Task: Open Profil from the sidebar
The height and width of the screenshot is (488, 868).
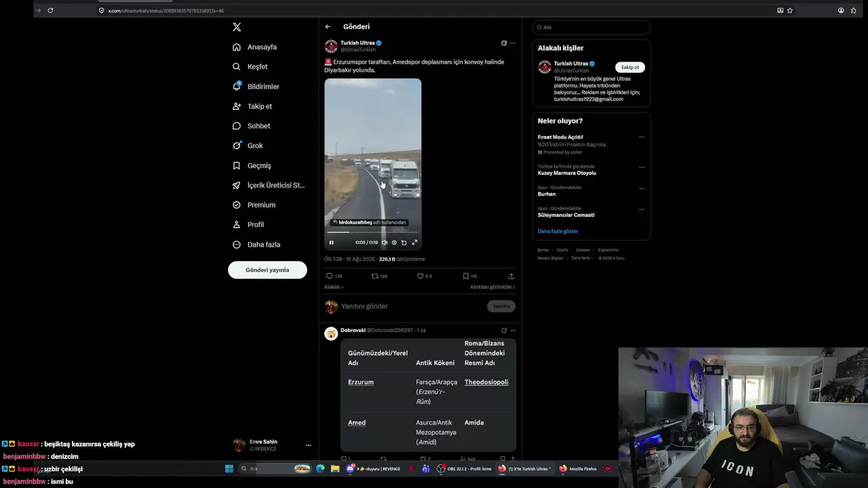Action: click(x=248, y=224)
